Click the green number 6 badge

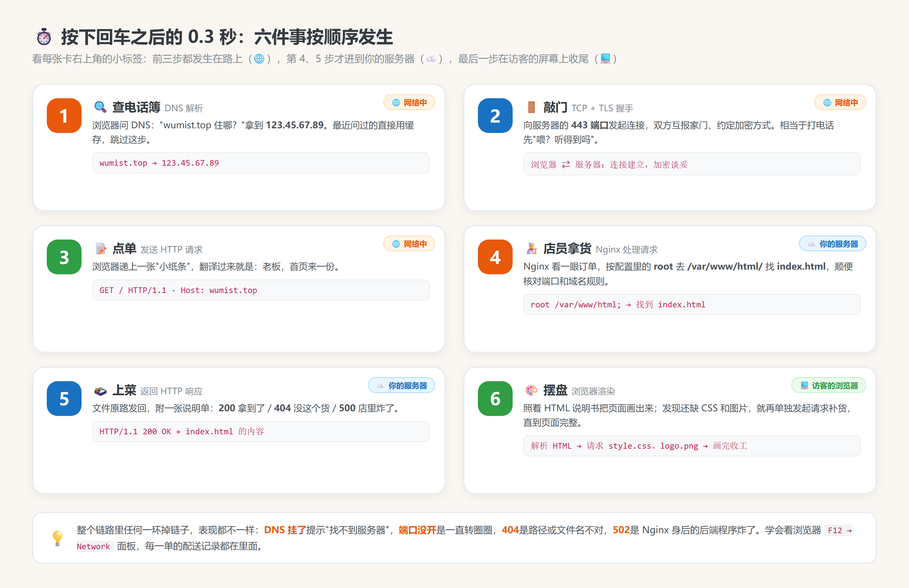click(495, 399)
